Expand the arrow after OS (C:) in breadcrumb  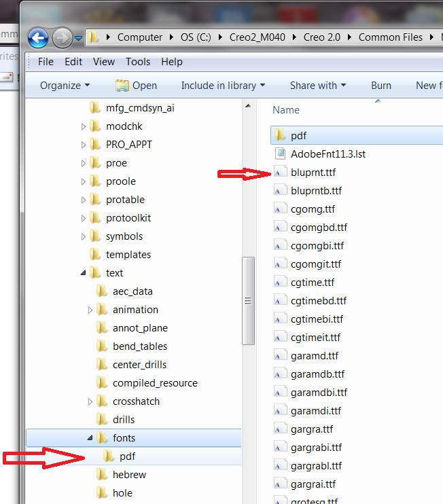[x=221, y=37]
